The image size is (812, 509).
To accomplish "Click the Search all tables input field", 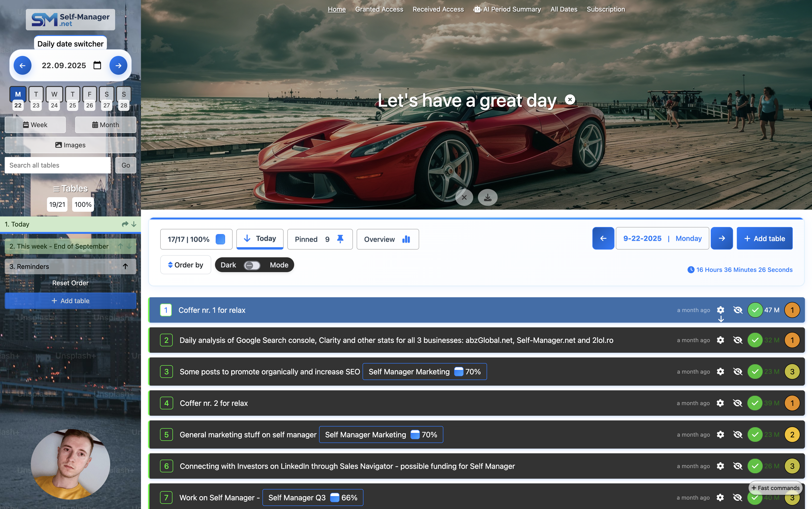I will (x=58, y=165).
